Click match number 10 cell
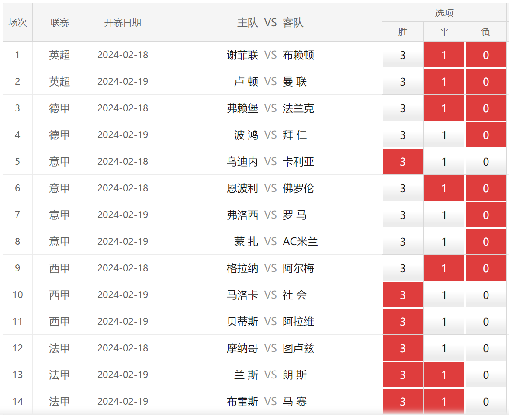 pos(17,295)
